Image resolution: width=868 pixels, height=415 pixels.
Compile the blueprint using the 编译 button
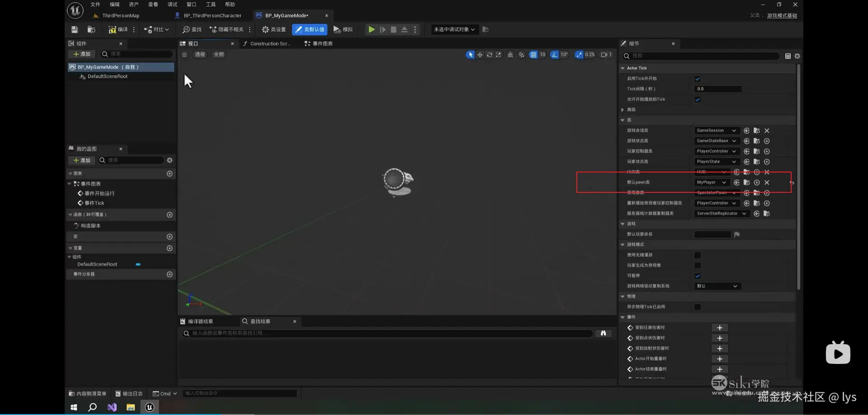click(x=118, y=29)
